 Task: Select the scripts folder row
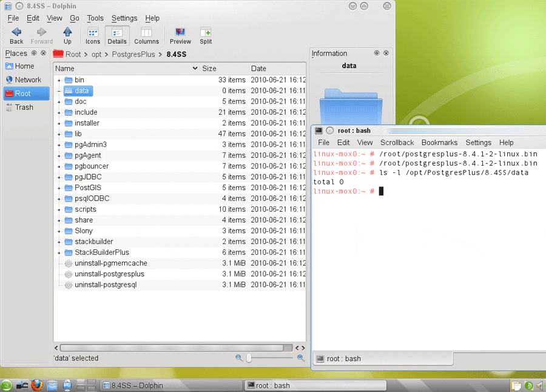[180, 209]
